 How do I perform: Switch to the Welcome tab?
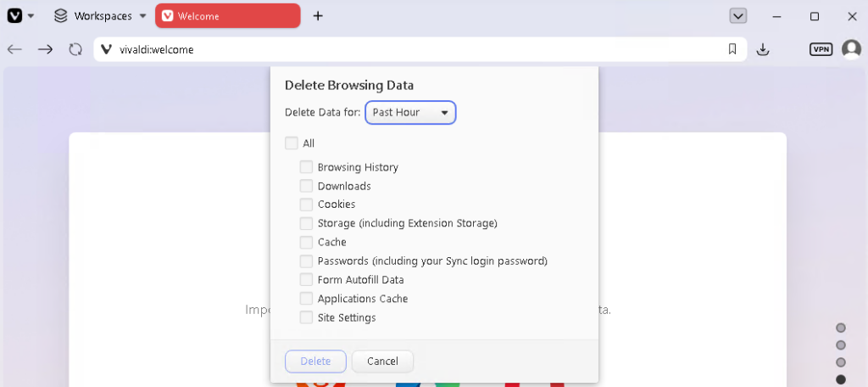(x=227, y=16)
